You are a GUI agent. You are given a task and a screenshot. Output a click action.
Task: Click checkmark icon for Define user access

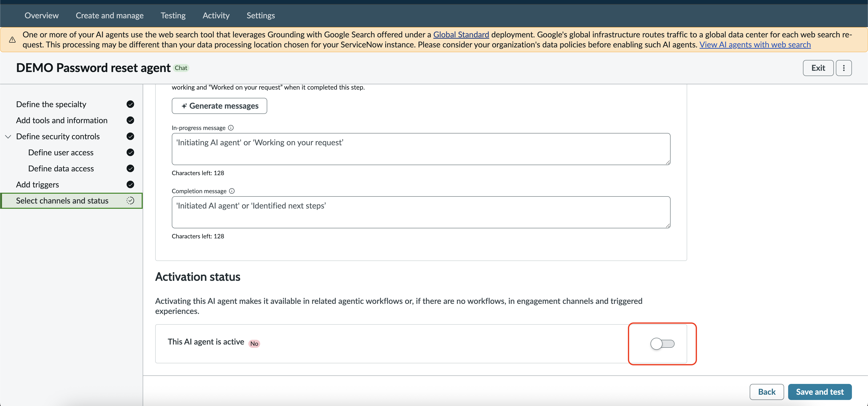130,153
